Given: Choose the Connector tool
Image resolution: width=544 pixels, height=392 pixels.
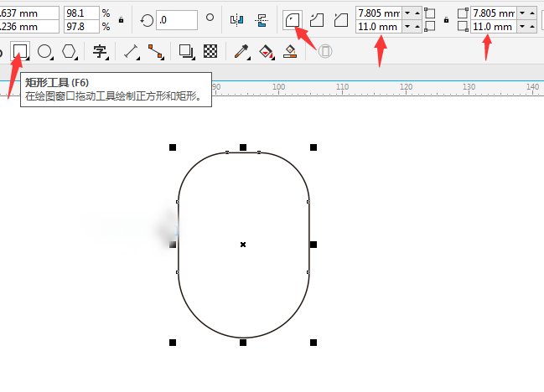Looking at the screenshot, I should (155, 52).
